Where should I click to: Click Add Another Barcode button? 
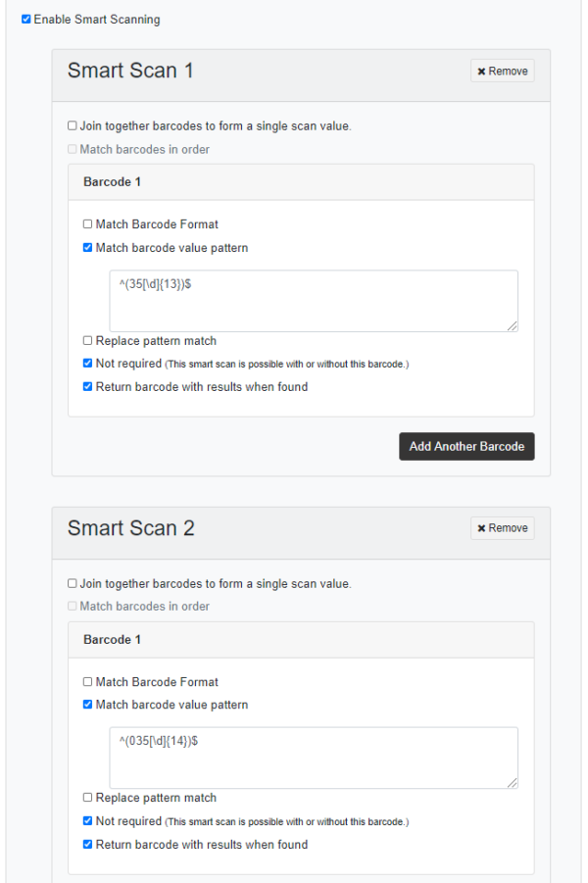pos(466,446)
